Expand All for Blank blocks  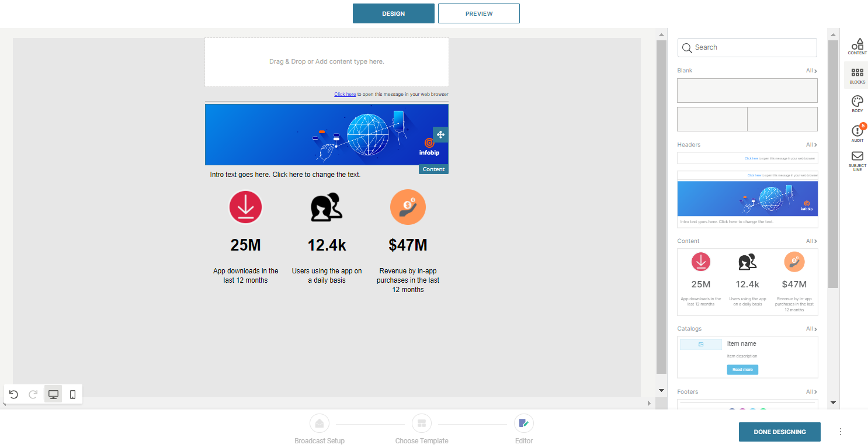click(811, 71)
